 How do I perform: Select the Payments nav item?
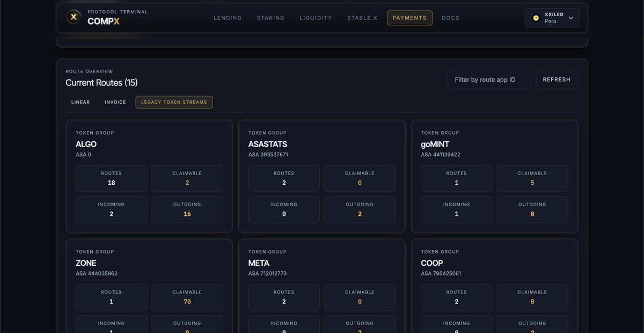click(x=409, y=18)
